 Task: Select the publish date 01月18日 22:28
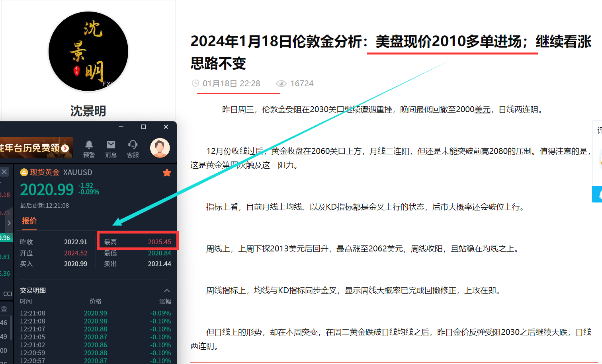point(231,84)
